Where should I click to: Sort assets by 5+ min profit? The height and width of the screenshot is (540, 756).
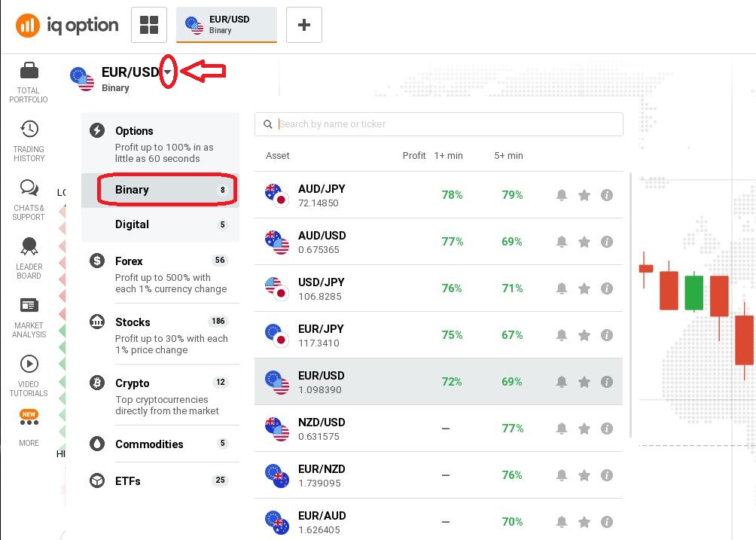[x=509, y=156]
